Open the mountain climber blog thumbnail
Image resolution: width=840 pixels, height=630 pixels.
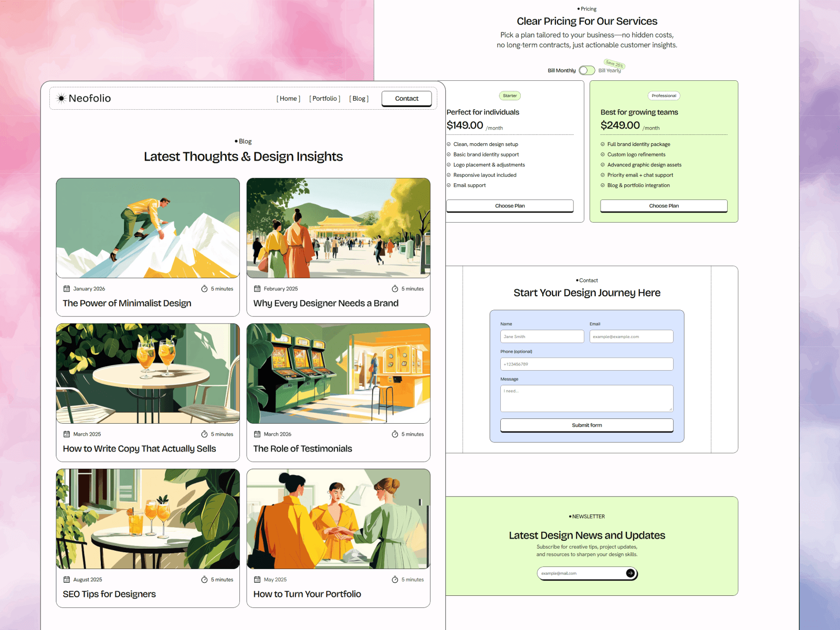148,228
